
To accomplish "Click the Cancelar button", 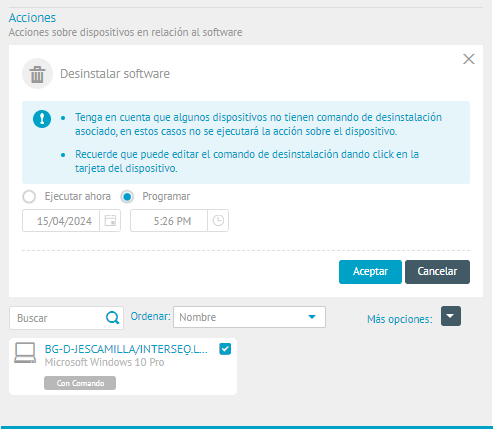I will 437,272.
